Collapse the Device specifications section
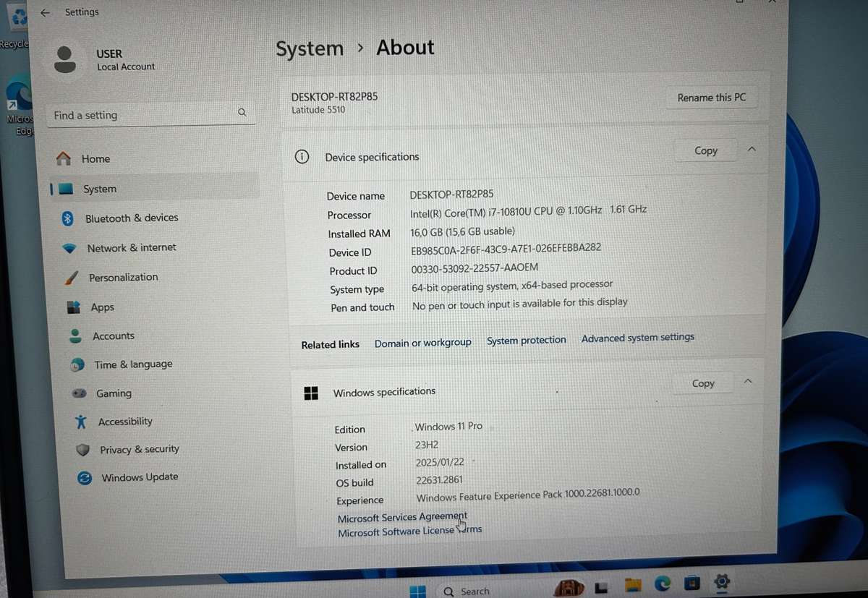This screenshot has height=598, width=868. pos(751,149)
